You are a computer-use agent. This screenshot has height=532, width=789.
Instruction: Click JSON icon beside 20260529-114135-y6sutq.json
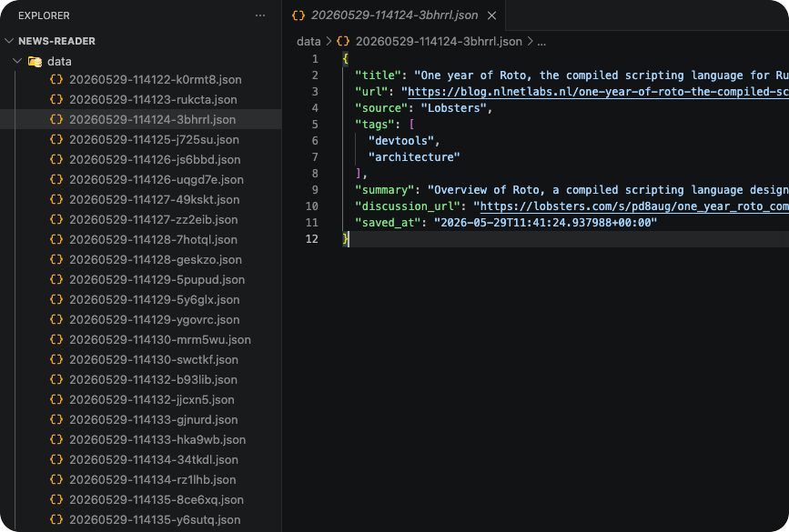tap(56, 519)
